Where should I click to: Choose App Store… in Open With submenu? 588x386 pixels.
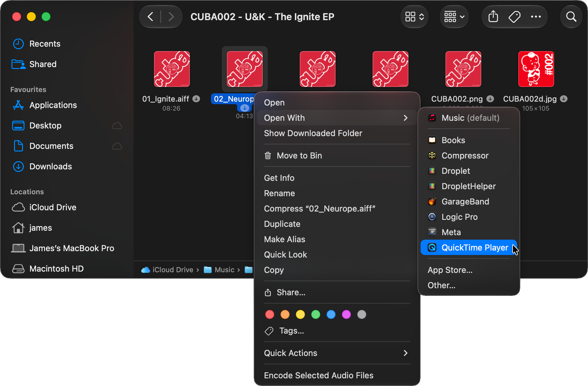469,270
